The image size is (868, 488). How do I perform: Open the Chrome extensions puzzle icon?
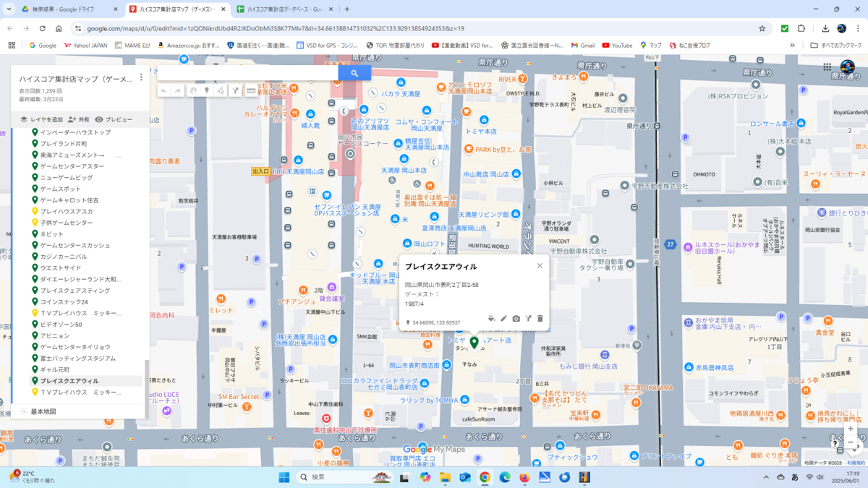(801, 29)
